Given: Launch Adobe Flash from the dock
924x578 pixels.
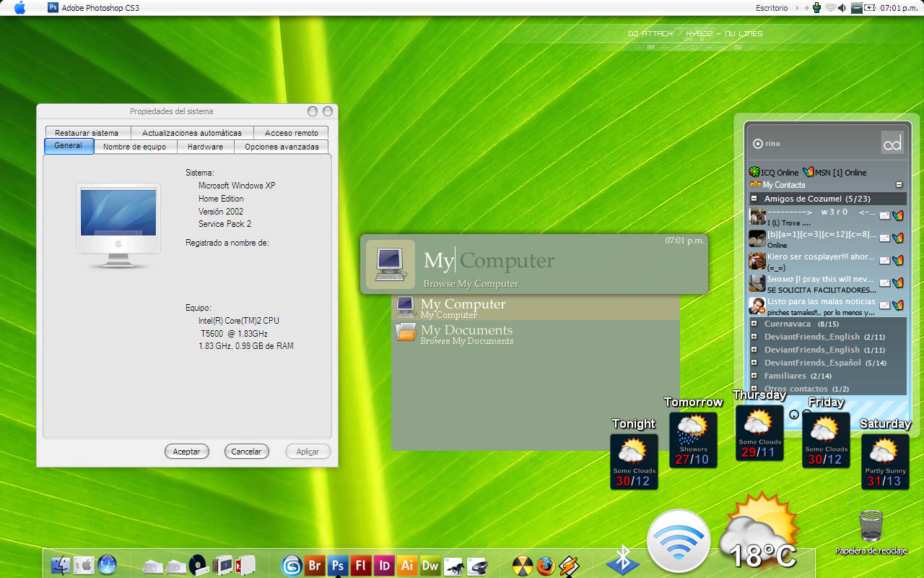Looking at the screenshot, I should pos(361,566).
